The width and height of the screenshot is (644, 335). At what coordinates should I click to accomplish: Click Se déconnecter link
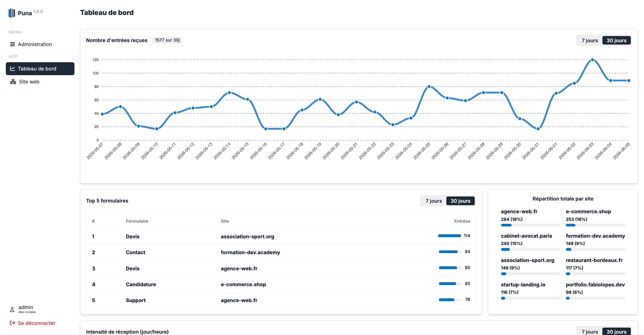coord(36,323)
